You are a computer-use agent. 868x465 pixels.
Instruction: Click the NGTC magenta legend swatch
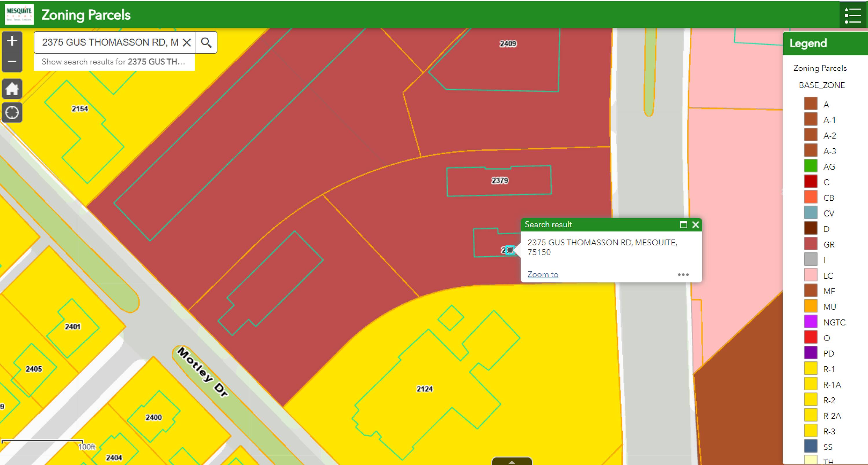click(x=810, y=322)
